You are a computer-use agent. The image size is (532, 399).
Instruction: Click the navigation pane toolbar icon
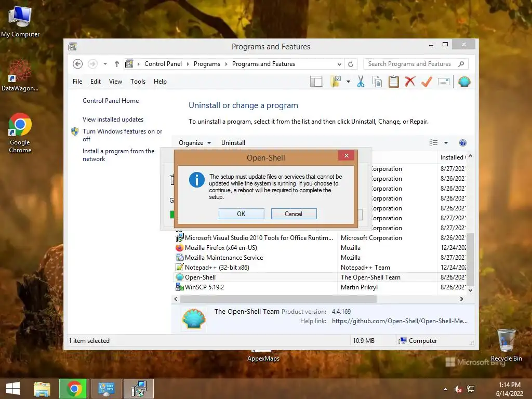coord(316,82)
